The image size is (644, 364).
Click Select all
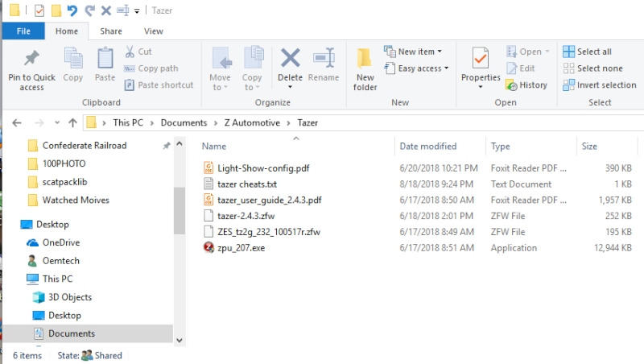(588, 52)
